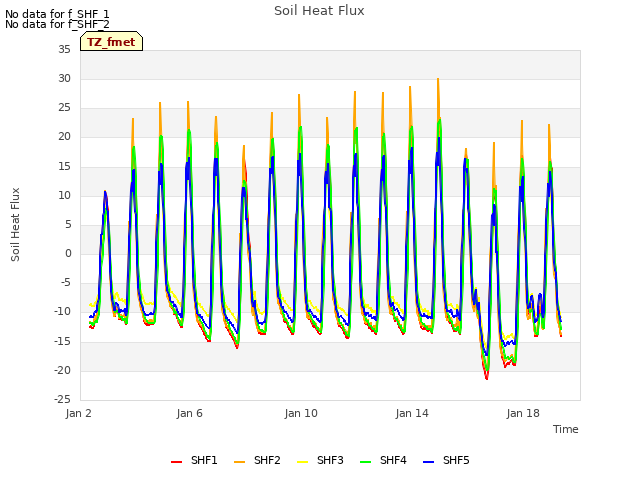
Task: Select the SHF5 legend label
Action: (x=456, y=460)
